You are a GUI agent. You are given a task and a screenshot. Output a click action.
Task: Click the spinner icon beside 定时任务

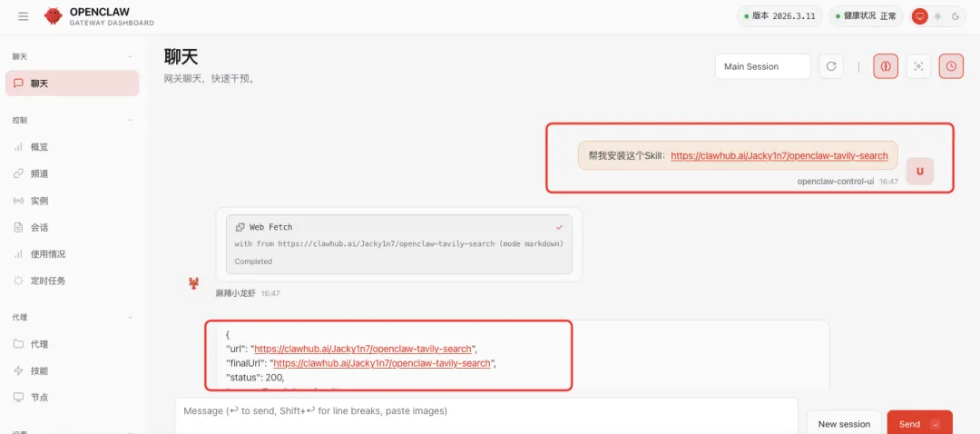[x=18, y=281]
